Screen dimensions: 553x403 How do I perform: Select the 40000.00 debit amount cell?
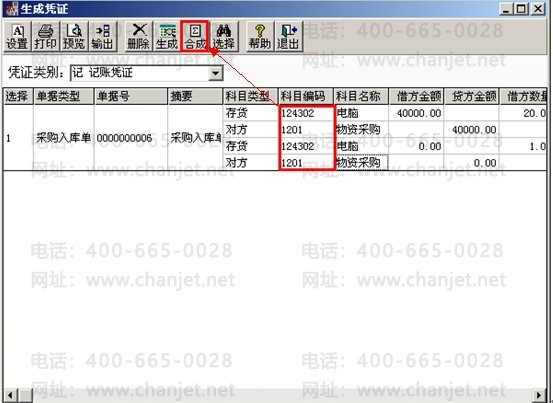(416, 113)
